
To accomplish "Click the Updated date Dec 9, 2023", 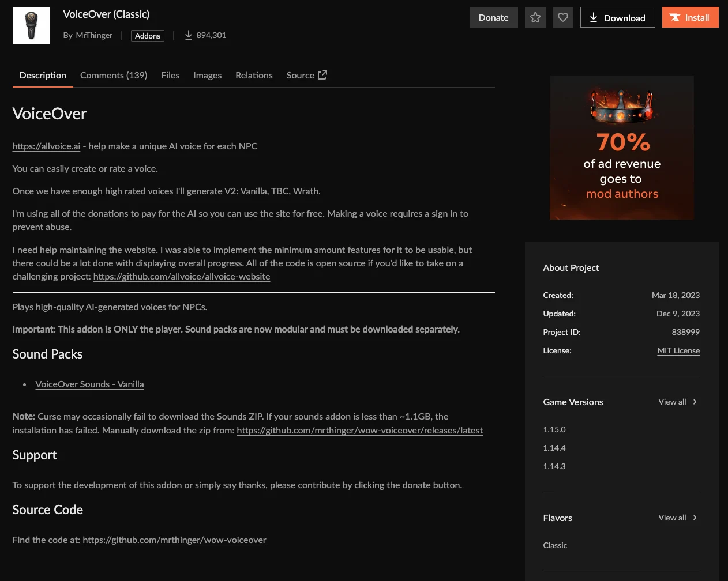I will (678, 314).
